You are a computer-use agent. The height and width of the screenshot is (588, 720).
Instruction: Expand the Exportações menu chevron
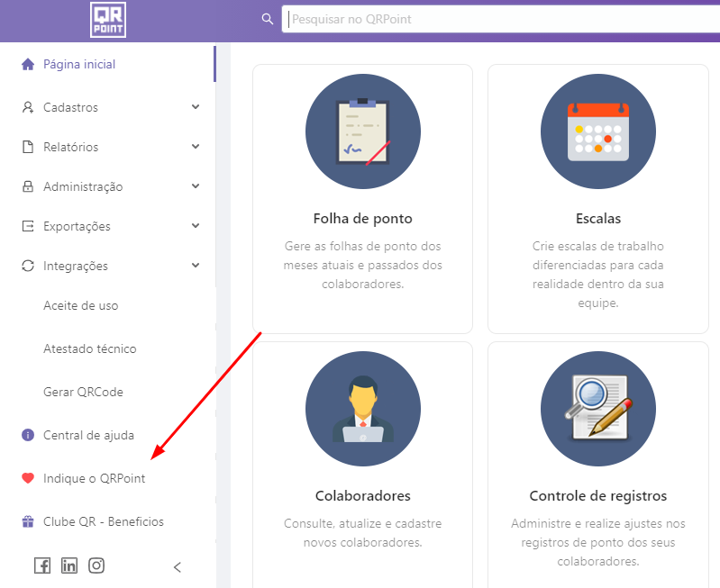click(196, 226)
